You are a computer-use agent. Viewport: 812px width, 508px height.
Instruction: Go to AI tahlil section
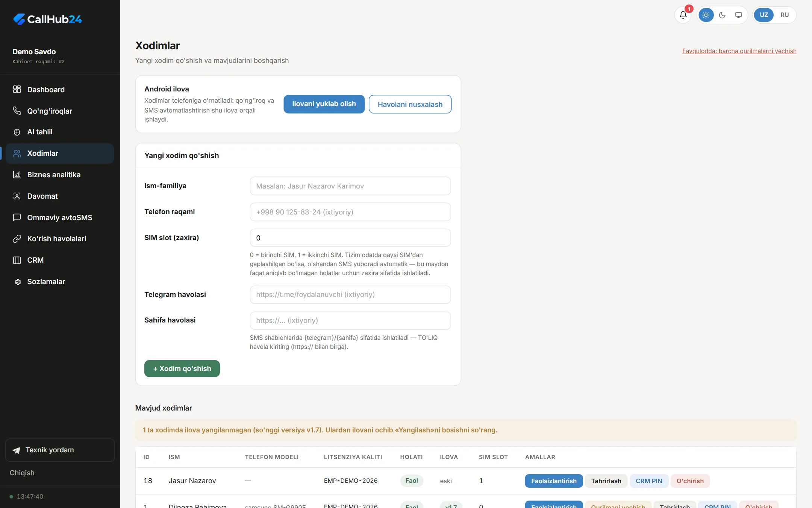click(x=60, y=132)
